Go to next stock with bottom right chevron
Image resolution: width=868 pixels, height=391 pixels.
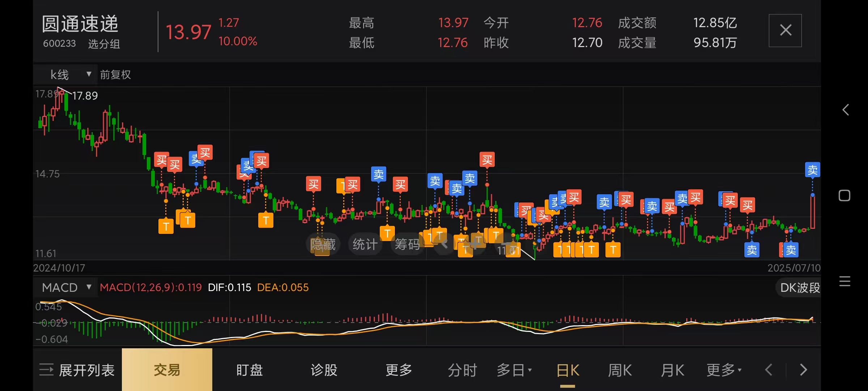(804, 370)
